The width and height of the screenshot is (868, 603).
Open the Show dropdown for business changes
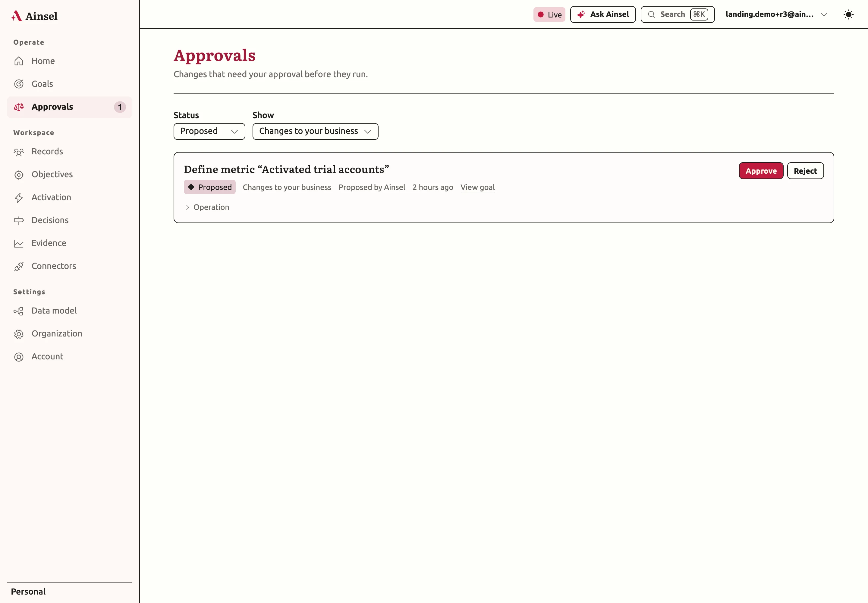pyautogui.click(x=315, y=131)
